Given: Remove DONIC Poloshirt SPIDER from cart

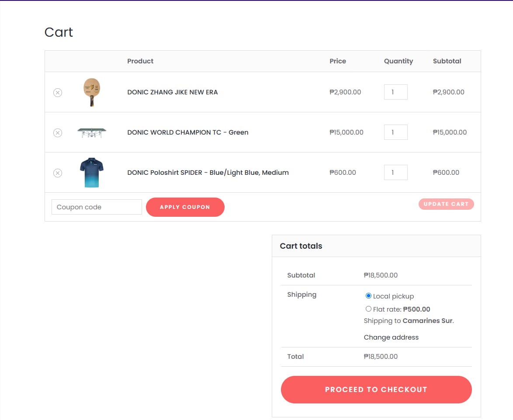Looking at the screenshot, I should pyautogui.click(x=57, y=173).
